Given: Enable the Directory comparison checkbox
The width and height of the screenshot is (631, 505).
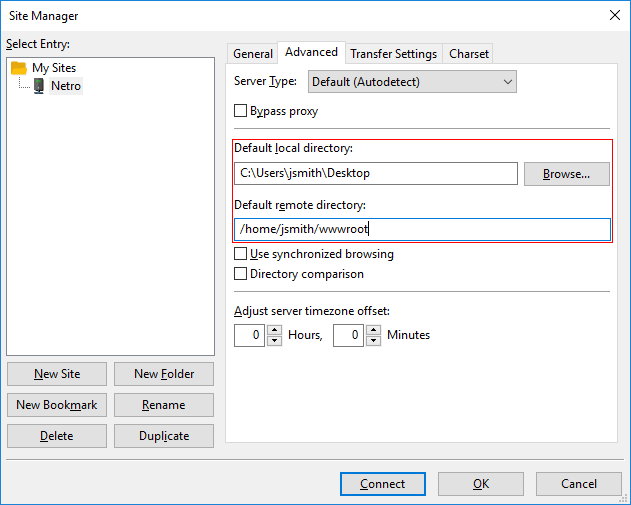Looking at the screenshot, I should (241, 273).
